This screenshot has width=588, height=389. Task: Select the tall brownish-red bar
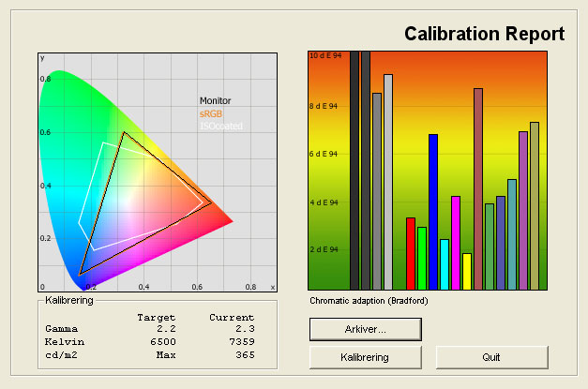pos(478,188)
